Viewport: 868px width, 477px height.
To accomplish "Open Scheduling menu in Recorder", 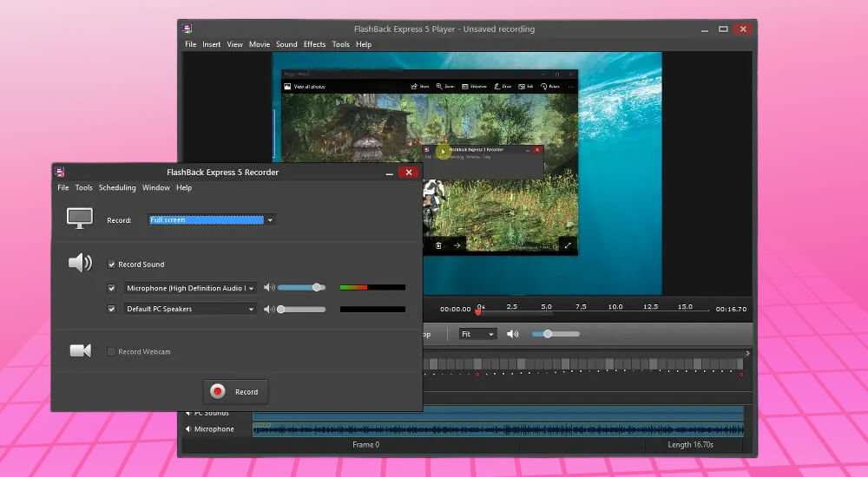I will click(x=117, y=187).
